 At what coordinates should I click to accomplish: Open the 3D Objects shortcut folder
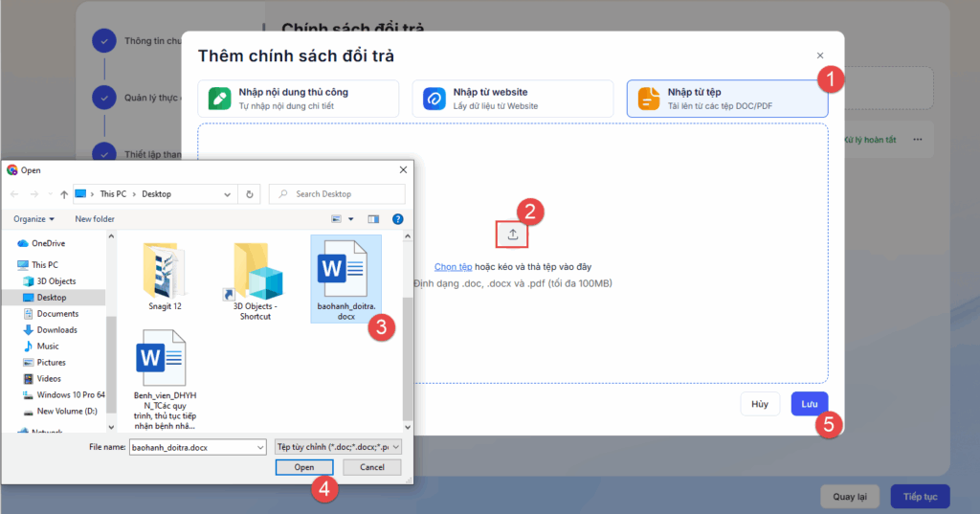coord(253,277)
